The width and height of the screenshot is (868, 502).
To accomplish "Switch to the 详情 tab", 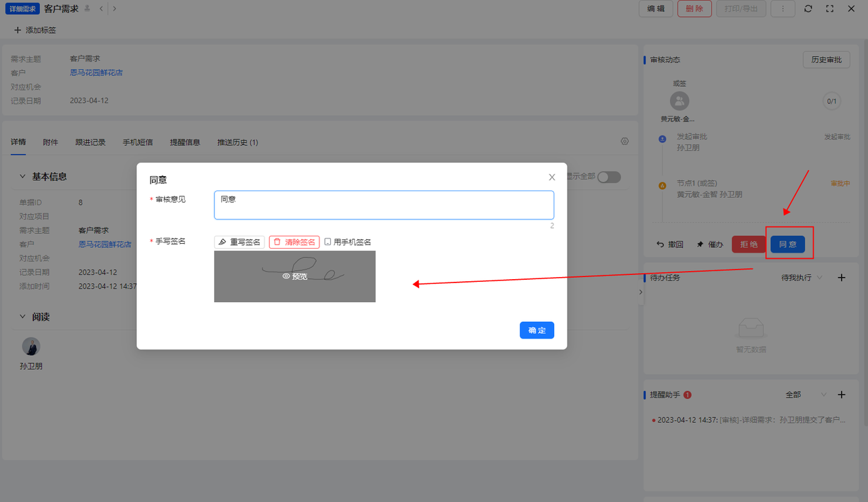I will [x=18, y=142].
